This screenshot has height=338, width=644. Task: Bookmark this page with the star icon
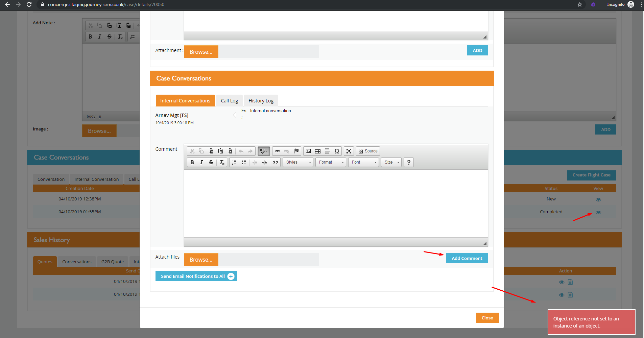coord(580,4)
